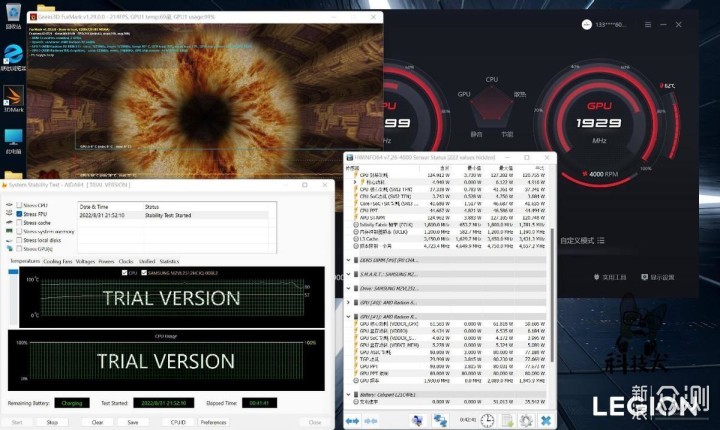The height and width of the screenshot is (430, 720).
Task: Open the Clocks tab
Action: (126, 261)
